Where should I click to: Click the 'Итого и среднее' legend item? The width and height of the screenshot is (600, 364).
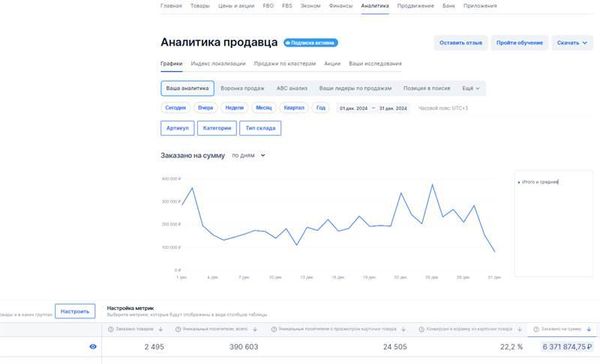coord(540,182)
